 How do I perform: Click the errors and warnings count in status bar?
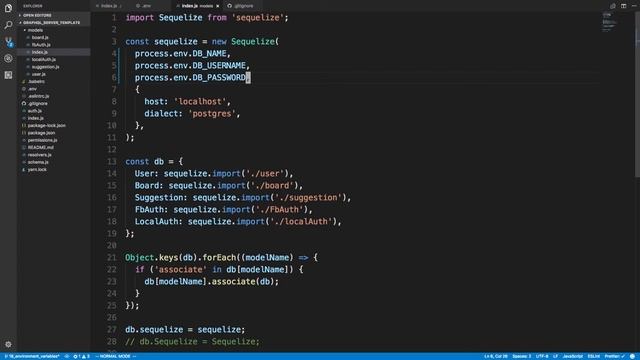[81, 356]
